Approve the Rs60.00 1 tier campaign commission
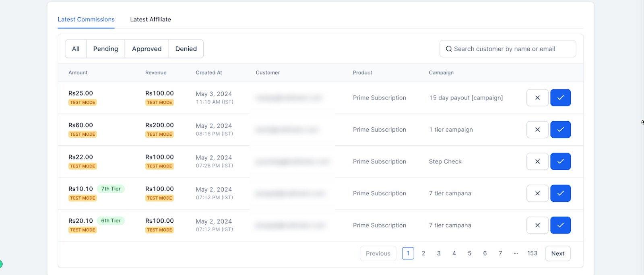Screen dimensions: 644x275 (x=560, y=130)
